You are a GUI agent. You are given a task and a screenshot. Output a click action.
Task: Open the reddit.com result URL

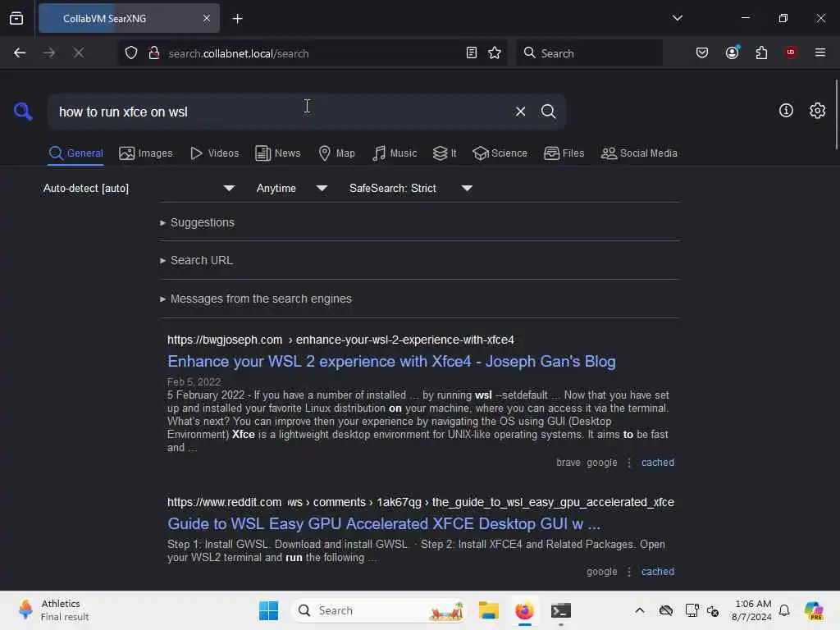click(421, 502)
